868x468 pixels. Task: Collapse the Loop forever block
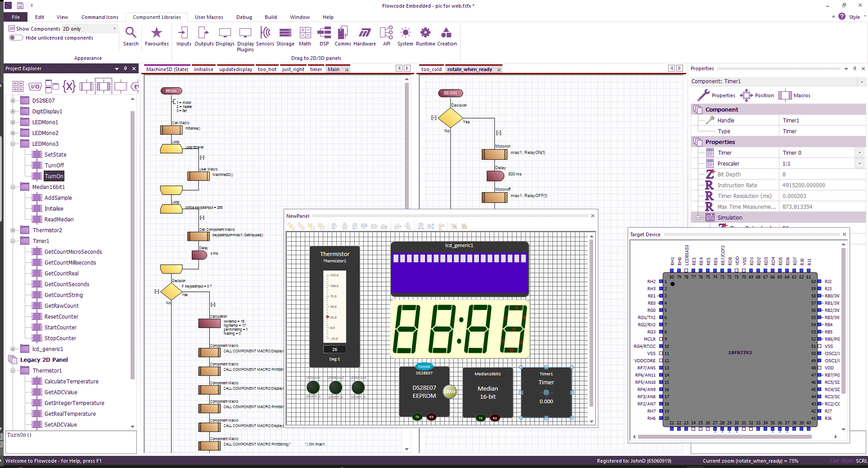pos(202,157)
